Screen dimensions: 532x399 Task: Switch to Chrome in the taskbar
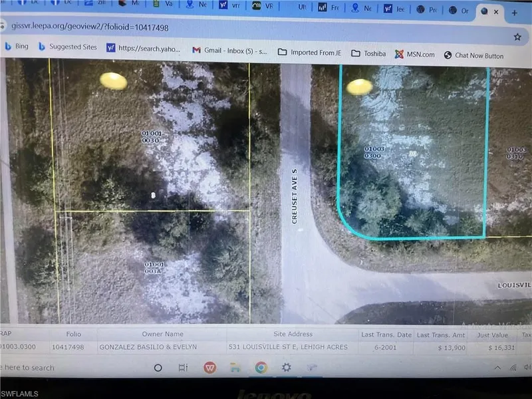[261, 368]
